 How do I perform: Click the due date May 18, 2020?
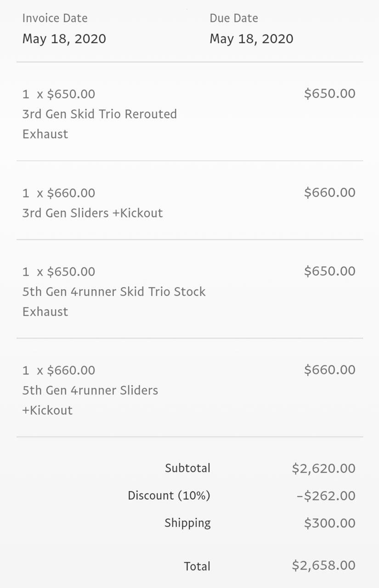(x=251, y=39)
